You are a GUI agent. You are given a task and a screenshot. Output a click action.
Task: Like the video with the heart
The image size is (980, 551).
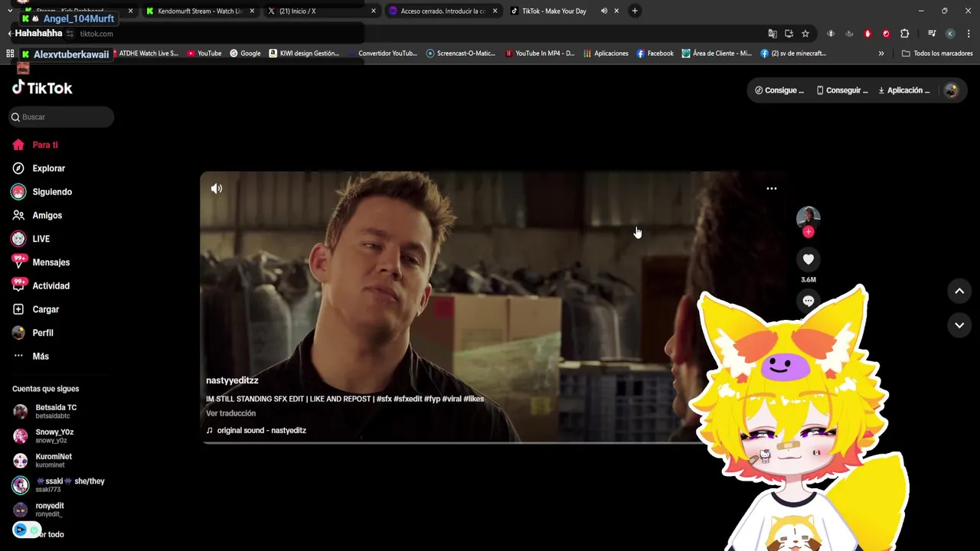tap(808, 259)
